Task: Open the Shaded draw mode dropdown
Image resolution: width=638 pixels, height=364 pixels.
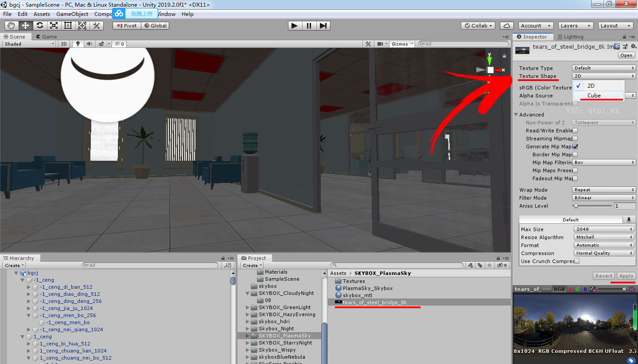Action: [x=29, y=44]
